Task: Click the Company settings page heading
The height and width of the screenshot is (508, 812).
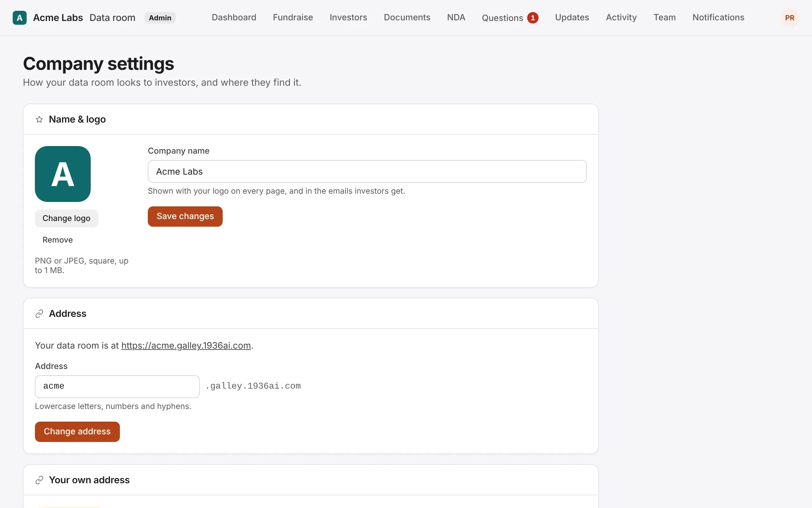Action: [98, 63]
